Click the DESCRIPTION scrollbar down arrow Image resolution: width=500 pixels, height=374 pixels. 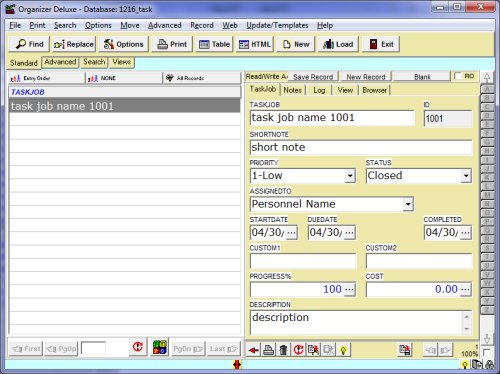point(466,329)
